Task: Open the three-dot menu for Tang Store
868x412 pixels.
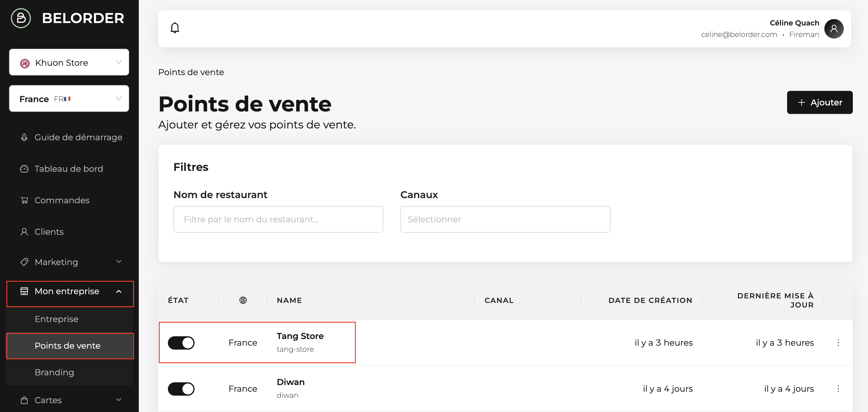Action: pyautogui.click(x=838, y=343)
